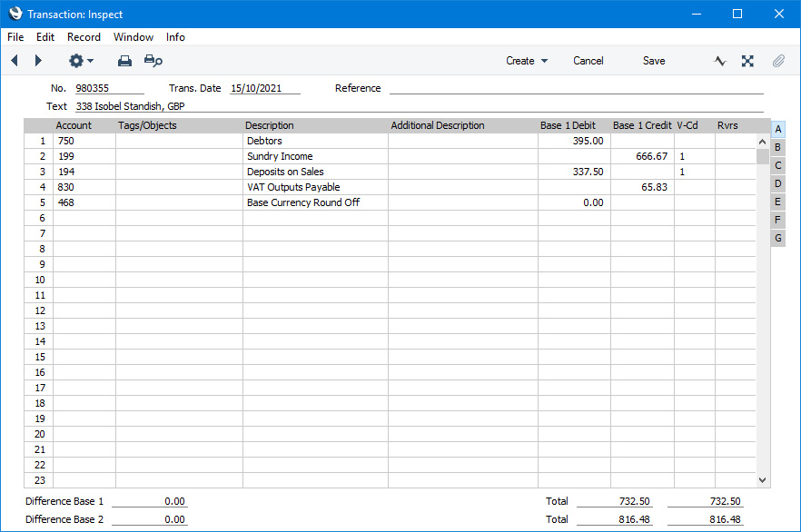Image resolution: width=801 pixels, height=532 pixels.
Task: Open the record history activity icon
Action: coord(720,61)
